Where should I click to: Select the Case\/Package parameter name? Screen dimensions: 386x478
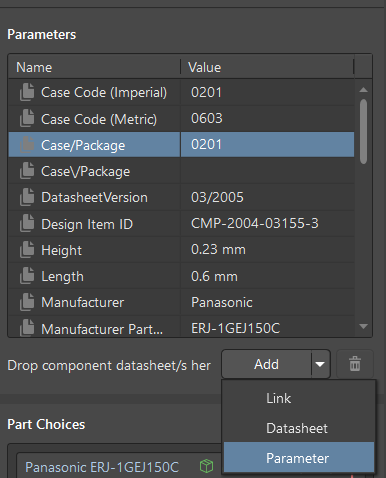86,171
